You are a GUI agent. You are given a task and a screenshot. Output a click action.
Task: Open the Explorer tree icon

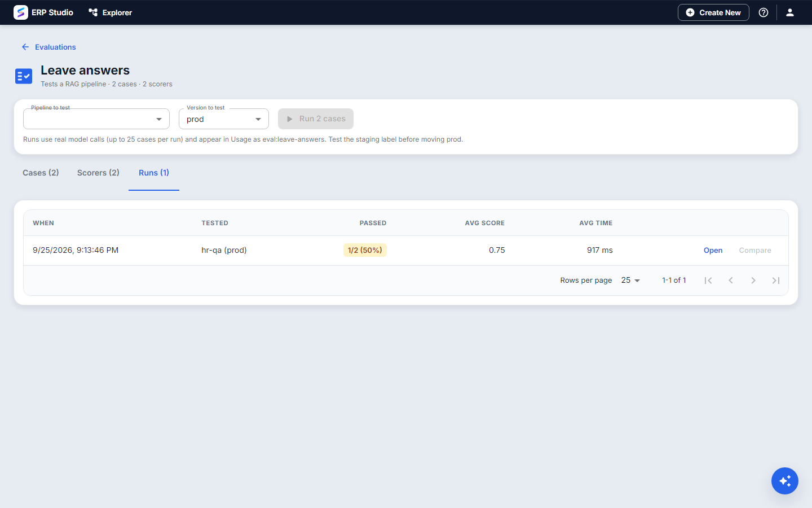coord(93,12)
